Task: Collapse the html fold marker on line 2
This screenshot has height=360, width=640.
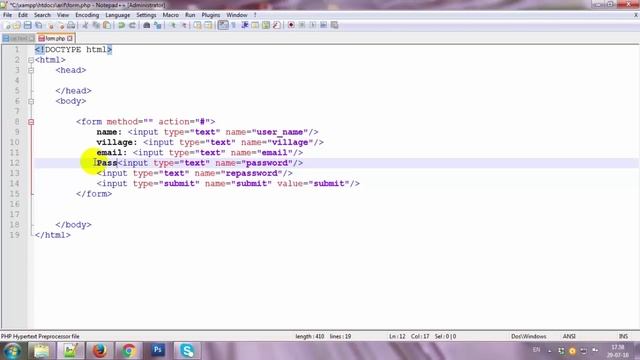Action: pos(31,60)
